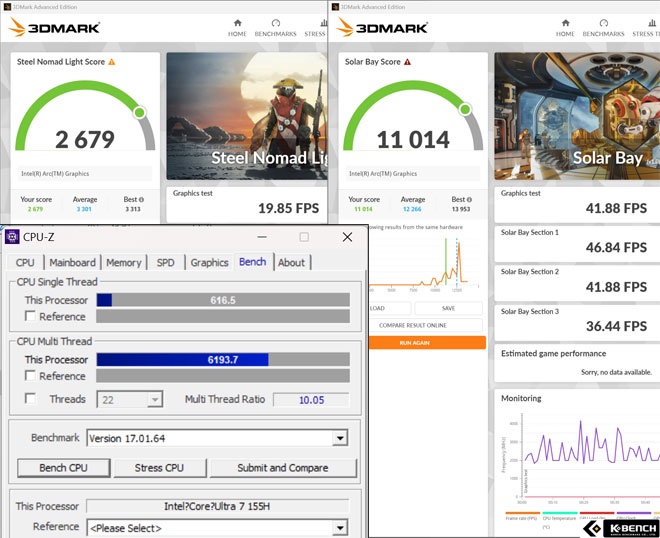This screenshot has width=660, height=538.
Task: Click Average score 12 266
Action: click(412, 209)
